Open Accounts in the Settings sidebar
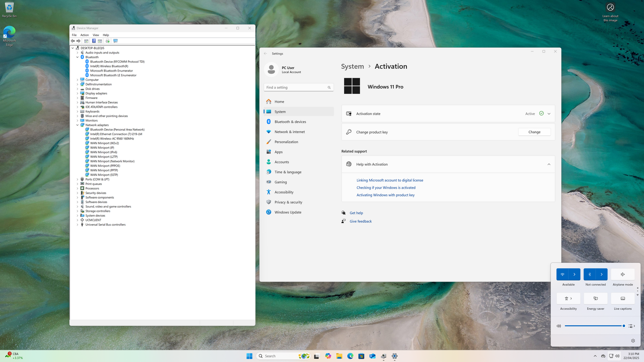 [299, 162]
